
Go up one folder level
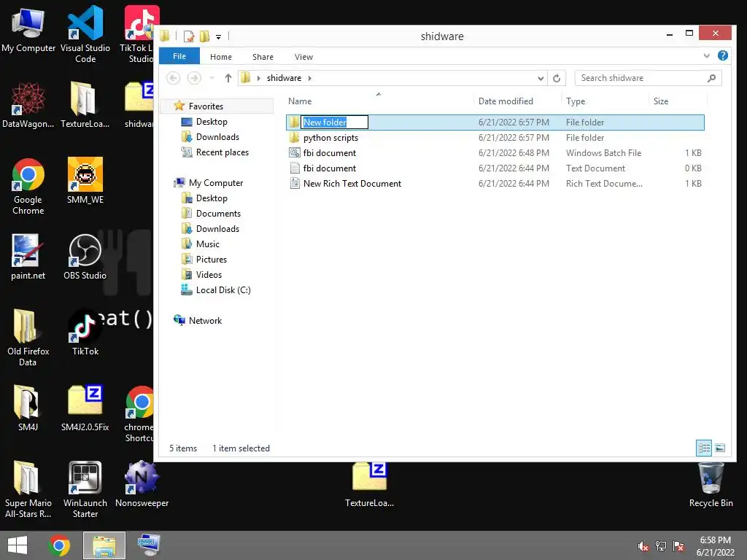pos(228,77)
